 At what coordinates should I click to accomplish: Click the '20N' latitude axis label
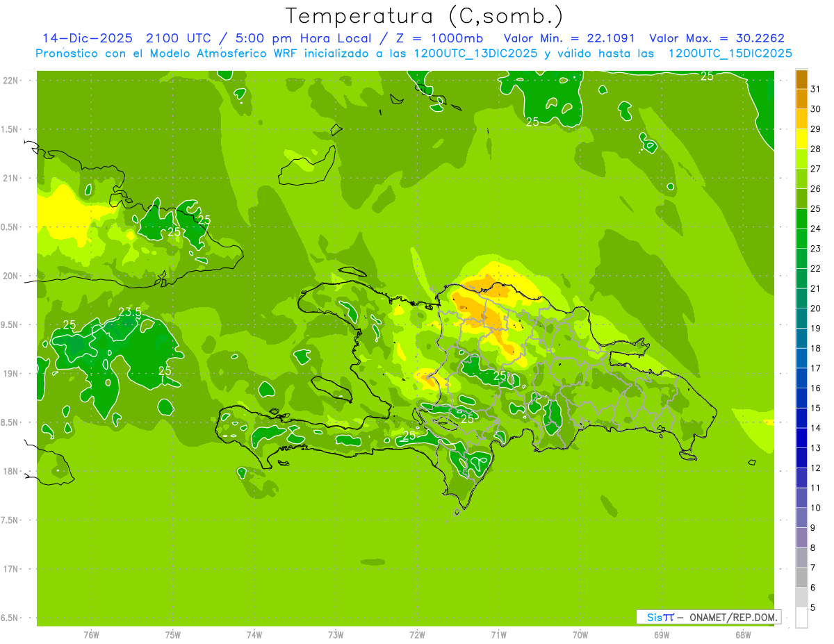10,276
